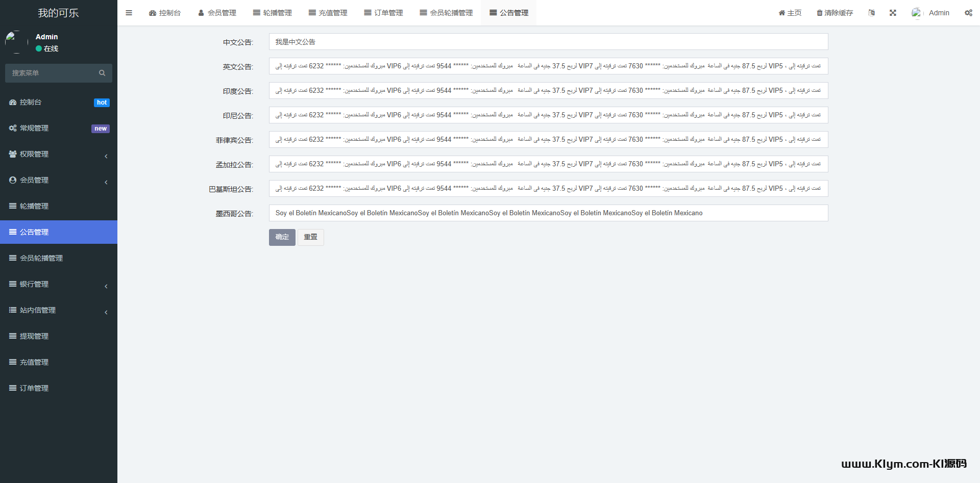Image resolution: width=980 pixels, height=483 pixels.
Task: Switch to the 订单管理 tab in the top bar
Action: (384, 13)
